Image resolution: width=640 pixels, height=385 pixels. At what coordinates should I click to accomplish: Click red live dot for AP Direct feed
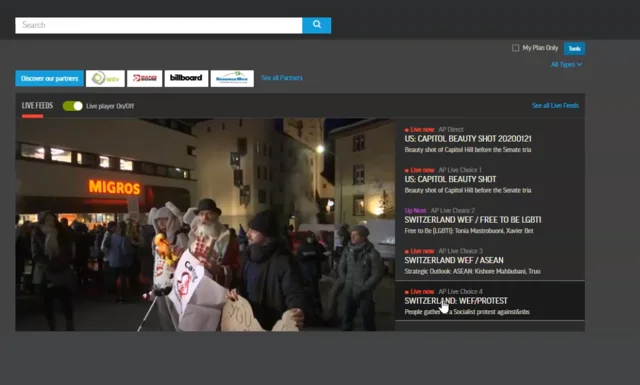407,130
